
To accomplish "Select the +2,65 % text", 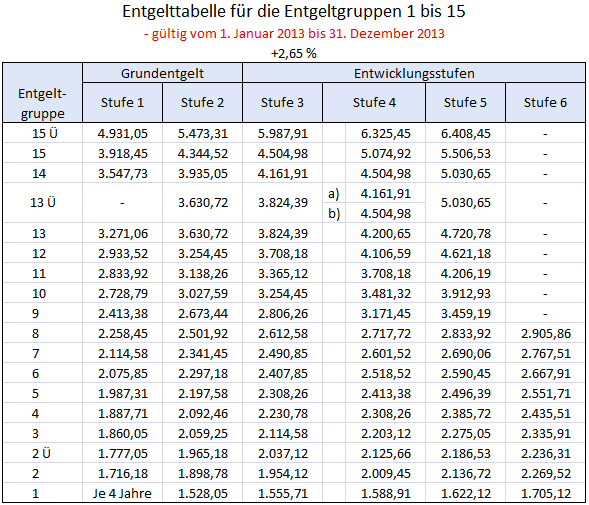I will (294, 54).
